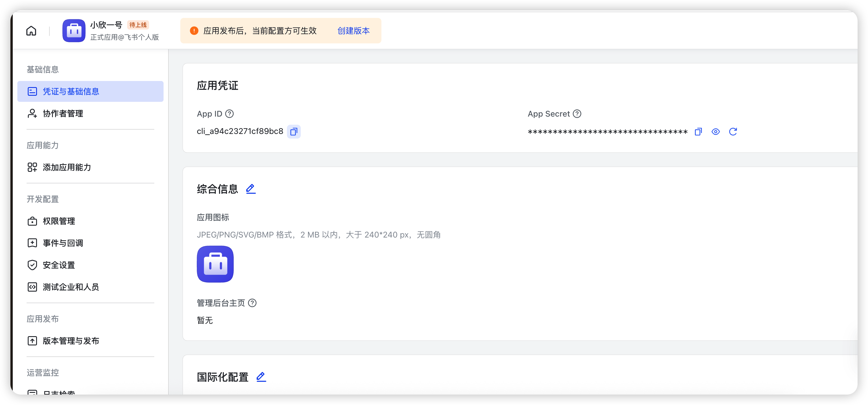Select 事件与回调 in sidebar

[x=63, y=243]
